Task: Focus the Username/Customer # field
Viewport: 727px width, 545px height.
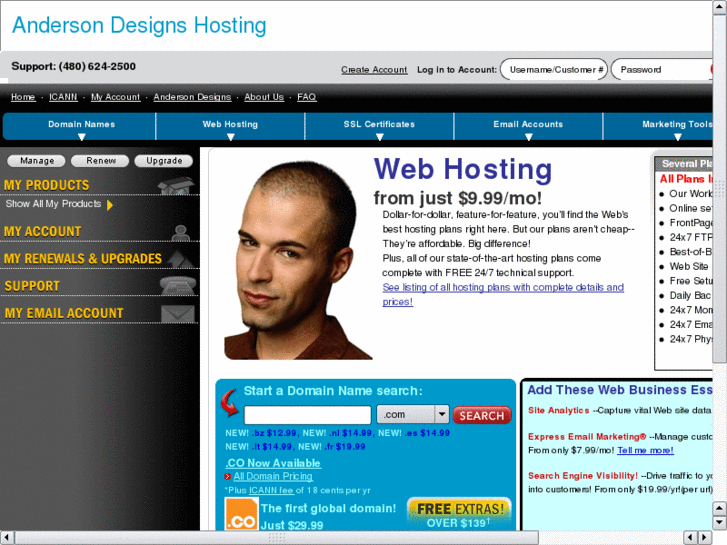Action: point(554,70)
